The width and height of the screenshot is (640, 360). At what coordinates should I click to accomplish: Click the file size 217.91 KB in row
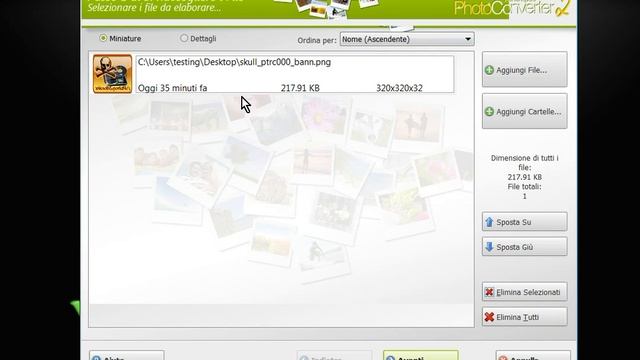coord(300,88)
